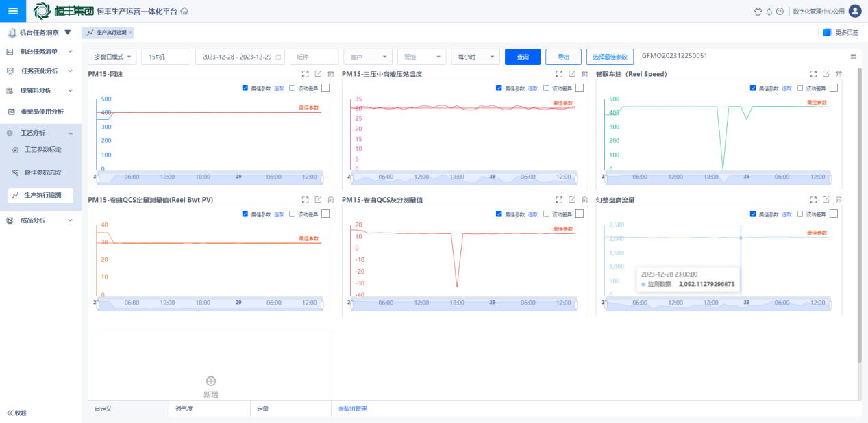This screenshot has height=423, width=868.
Task: Open the 每小时 interval dropdown
Action: click(x=475, y=57)
